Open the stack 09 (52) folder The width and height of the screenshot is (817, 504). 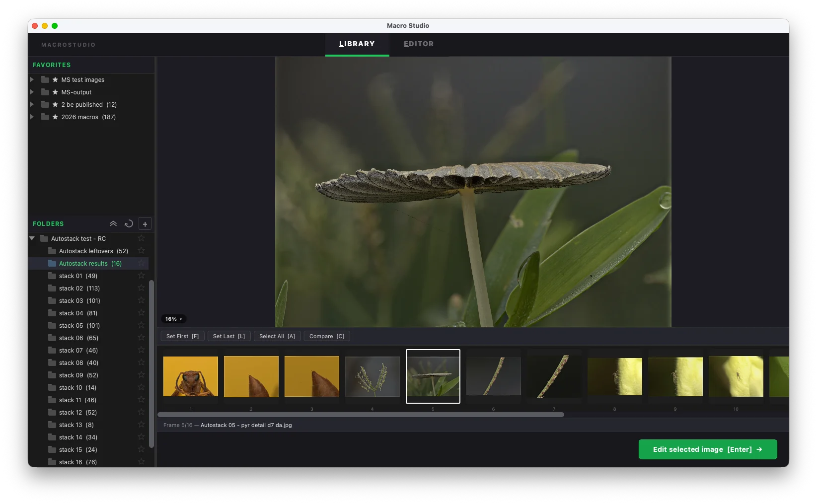[x=88, y=375]
